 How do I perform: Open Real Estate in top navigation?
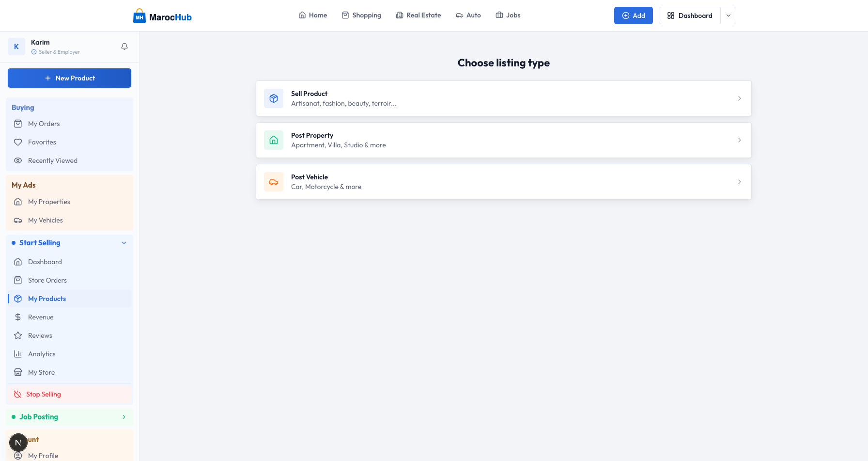coord(418,16)
